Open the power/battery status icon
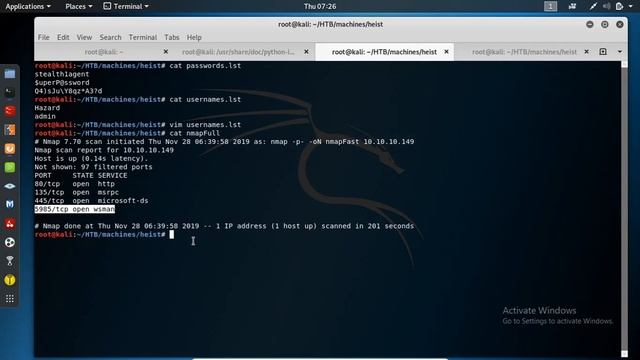 point(620,6)
